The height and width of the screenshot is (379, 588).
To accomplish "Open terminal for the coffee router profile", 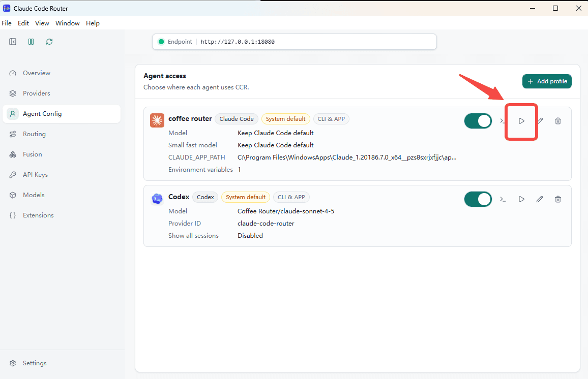I will click(502, 120).
